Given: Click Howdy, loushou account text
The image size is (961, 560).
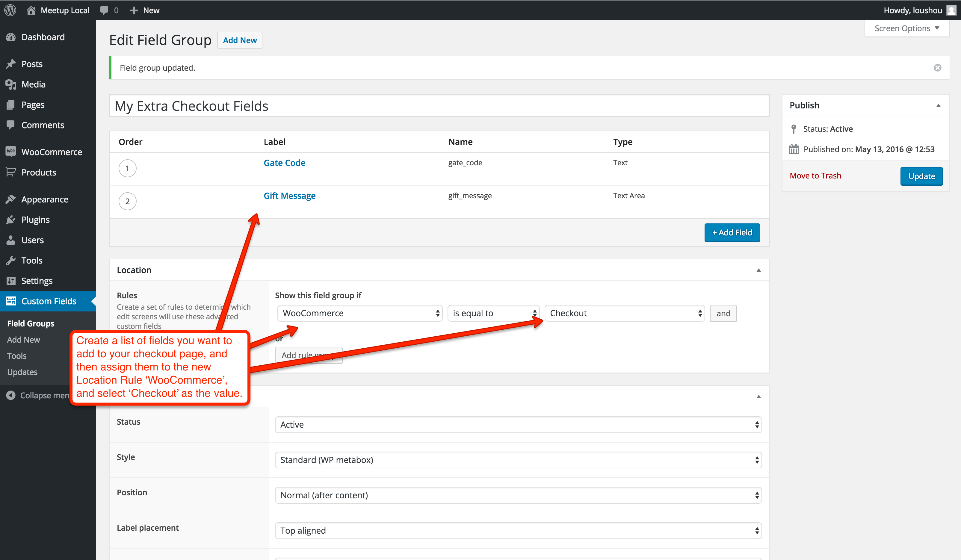Looking at the screenshot, I should 912,10.
